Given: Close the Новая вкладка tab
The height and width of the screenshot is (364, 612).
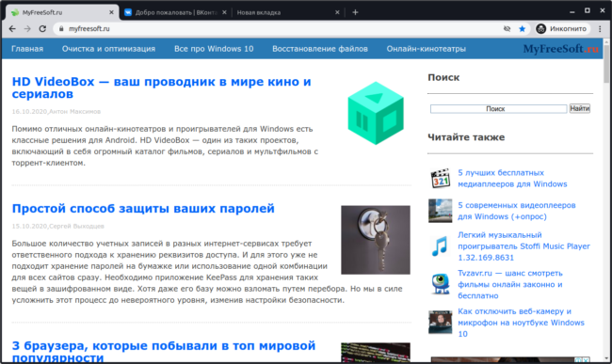Looking at the screenshot, I should [x=337, y=12].
